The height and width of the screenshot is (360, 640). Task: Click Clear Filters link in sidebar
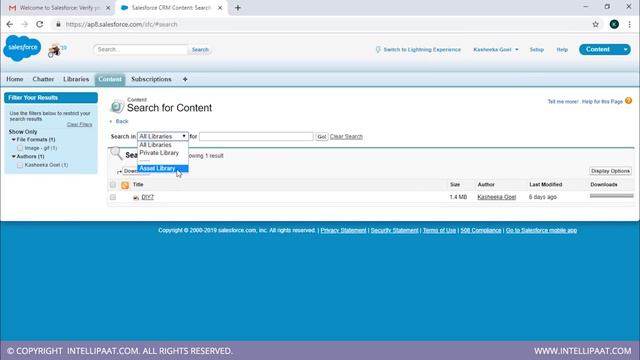click(79, 124)
